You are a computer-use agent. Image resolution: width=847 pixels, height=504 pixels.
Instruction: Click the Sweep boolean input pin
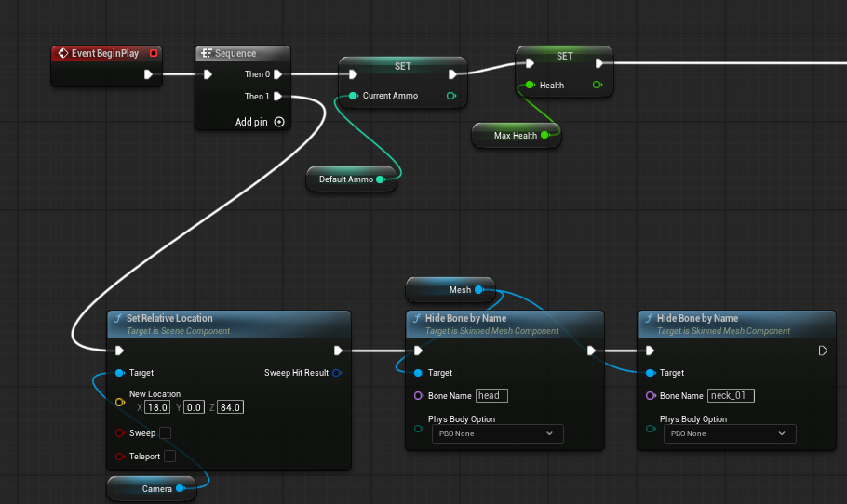[119, 432]
